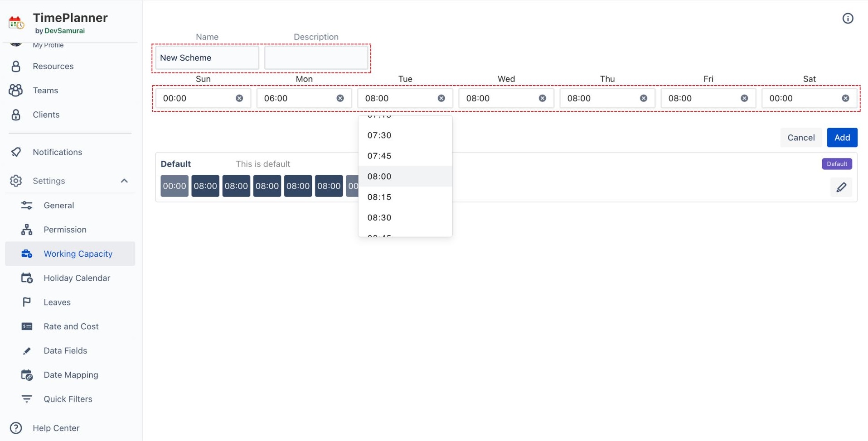Image resolution: width=868 pixels, height=441 pixels.
Task: Click the Add button
Action: 842,138
